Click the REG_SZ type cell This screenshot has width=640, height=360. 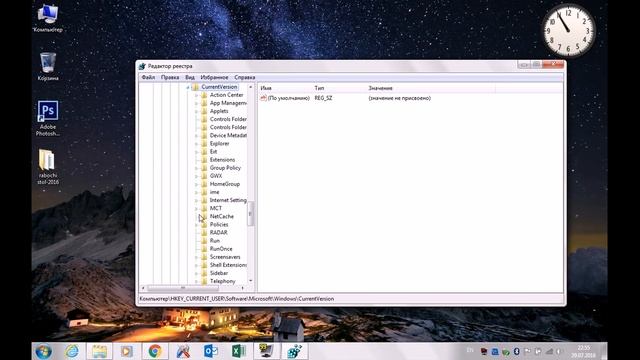(323, 98)
